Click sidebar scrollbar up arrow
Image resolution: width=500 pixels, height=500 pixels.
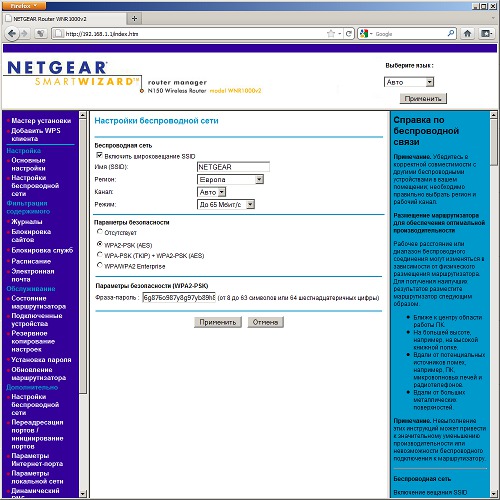(x=83, y=115)
